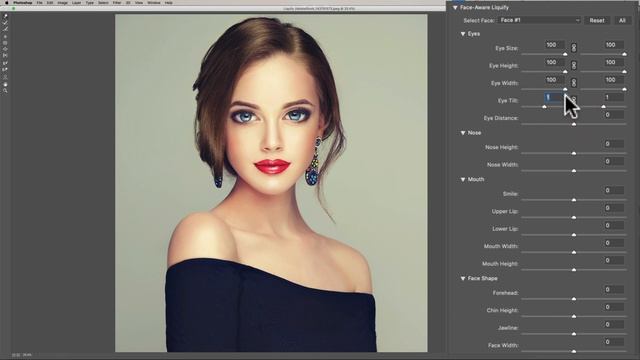
Task: Collapse the Face Shape section
Action: pyautogui.click(x=463, y=278)
